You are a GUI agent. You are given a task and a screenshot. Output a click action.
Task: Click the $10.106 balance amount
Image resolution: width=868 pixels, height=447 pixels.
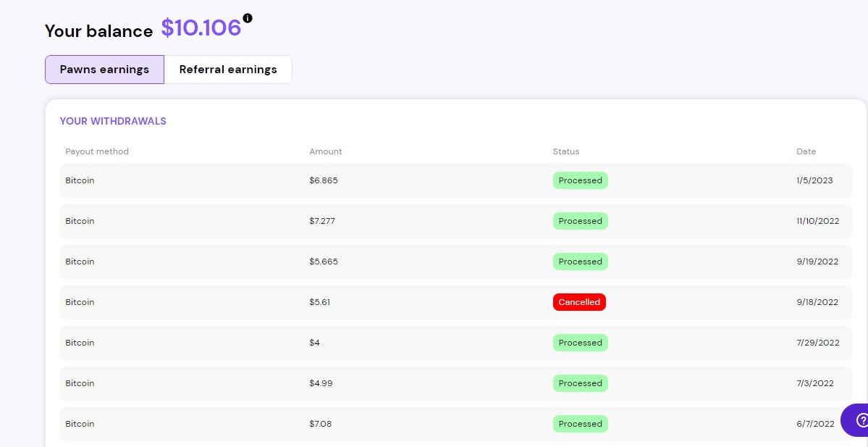click(201, 28)
